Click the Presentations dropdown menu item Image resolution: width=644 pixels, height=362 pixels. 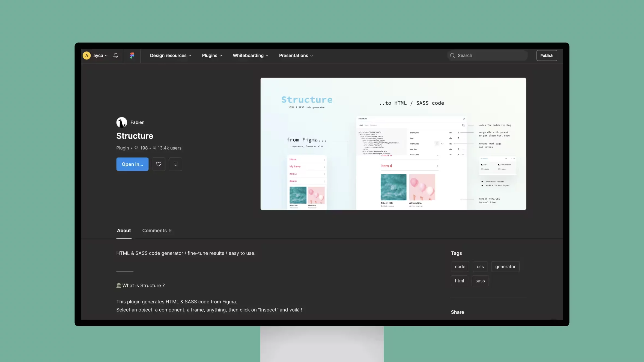click(x=296, y=55)
